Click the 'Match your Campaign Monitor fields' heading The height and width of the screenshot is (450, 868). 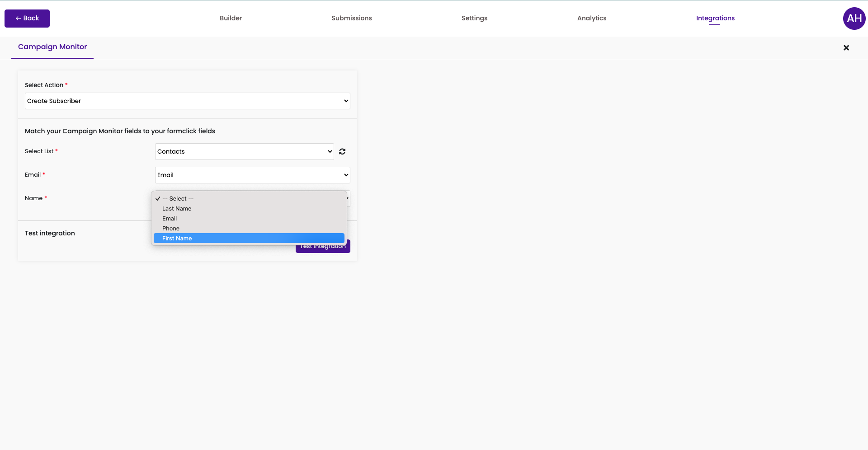120,131
